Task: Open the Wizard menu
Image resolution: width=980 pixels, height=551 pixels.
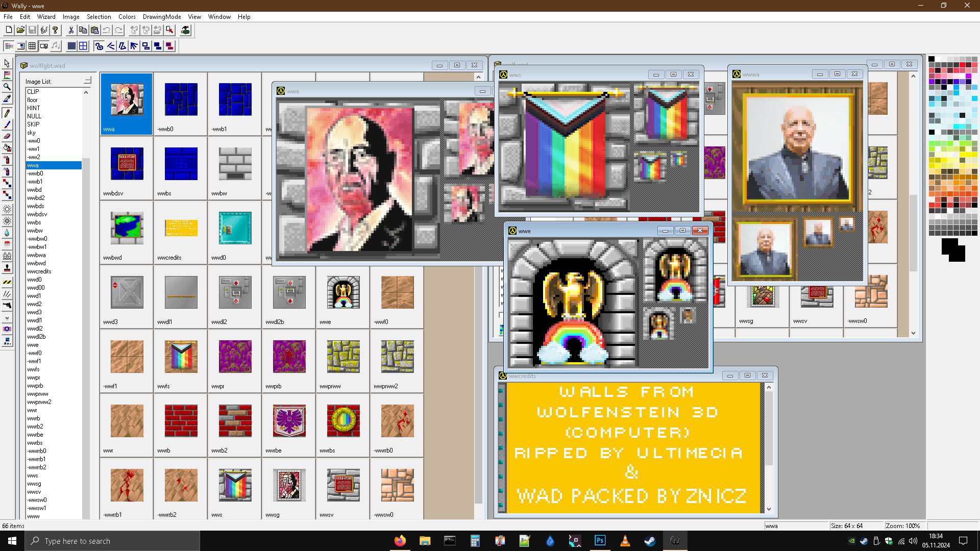Action: 46,17
